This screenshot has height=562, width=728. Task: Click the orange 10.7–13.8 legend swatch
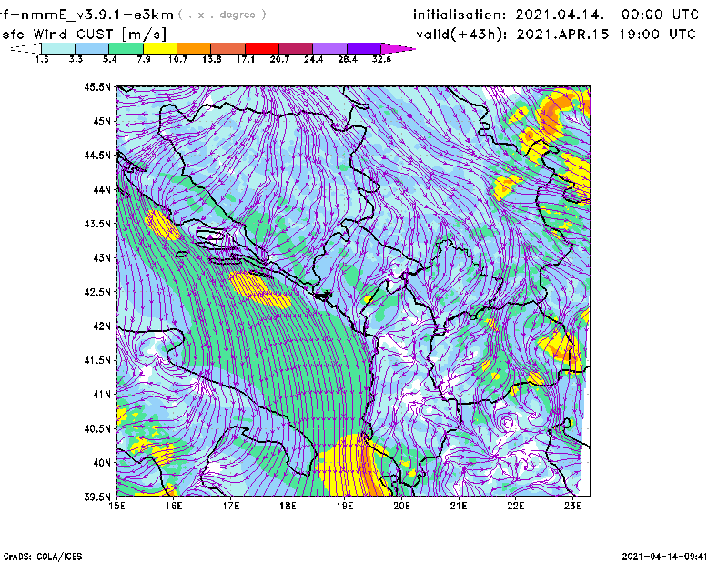[194, 48]
